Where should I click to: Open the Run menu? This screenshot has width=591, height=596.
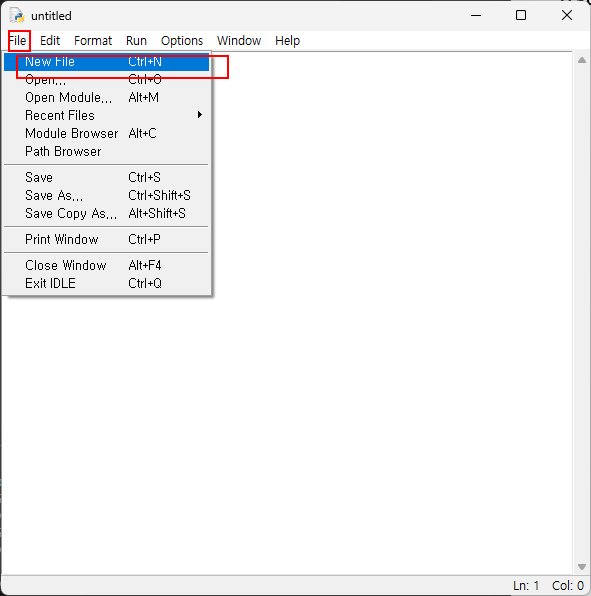coord(136,41)
